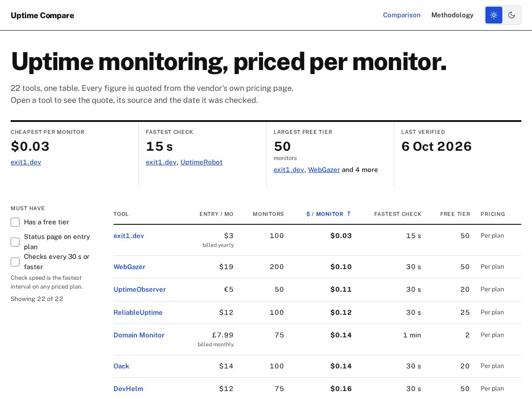Image resolution: width=532 pixels, height=399 pixels.
Task: Enable the Has a free tier checkbox
Action: [x=15, y=222]
